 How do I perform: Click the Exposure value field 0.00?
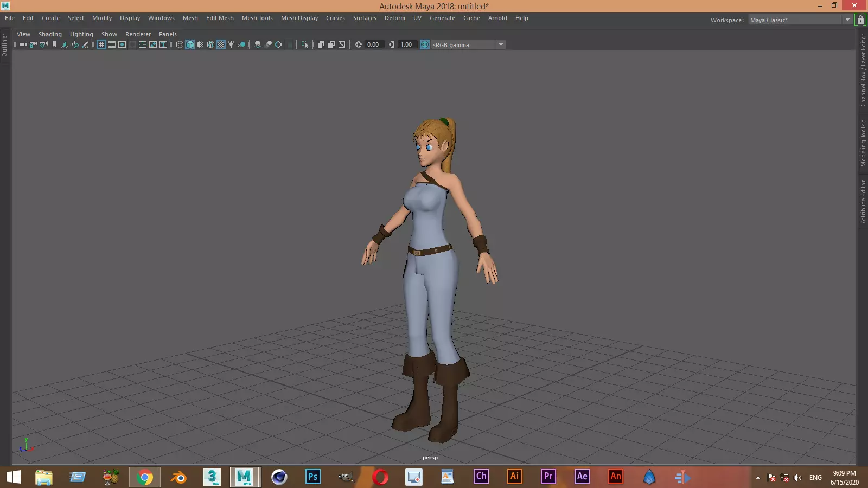[374, 44]
